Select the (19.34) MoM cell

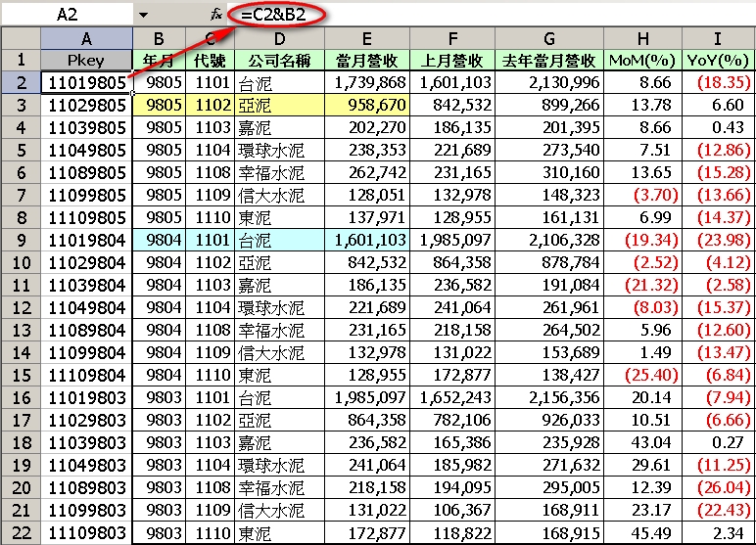(x=642, y=240)
